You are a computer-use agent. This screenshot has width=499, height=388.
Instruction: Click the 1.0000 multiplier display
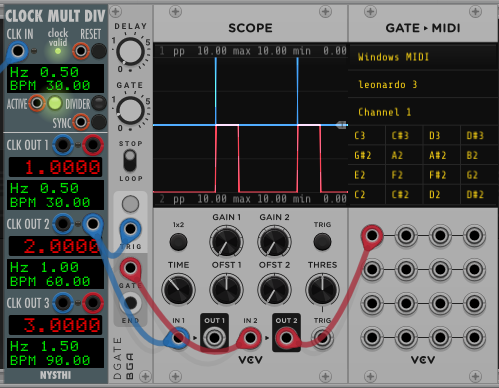point(55,167)
